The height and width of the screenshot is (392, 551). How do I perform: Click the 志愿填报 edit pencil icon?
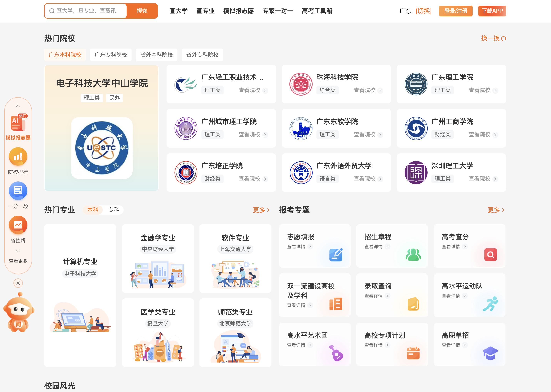(336, 255)
